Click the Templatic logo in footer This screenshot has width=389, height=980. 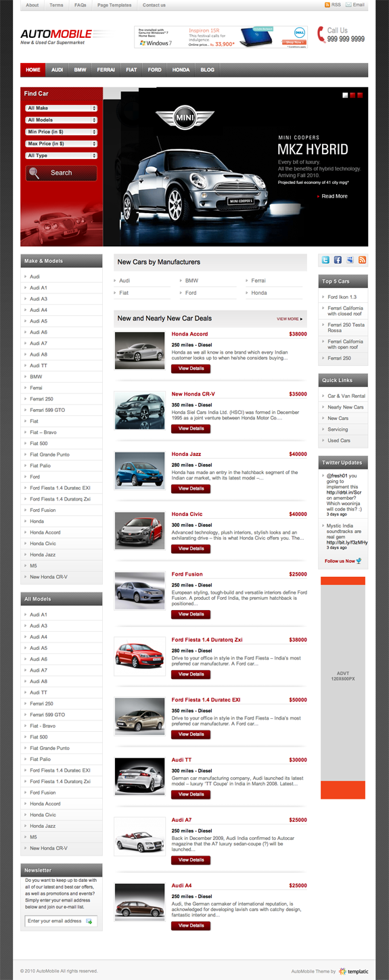point(354,971)
